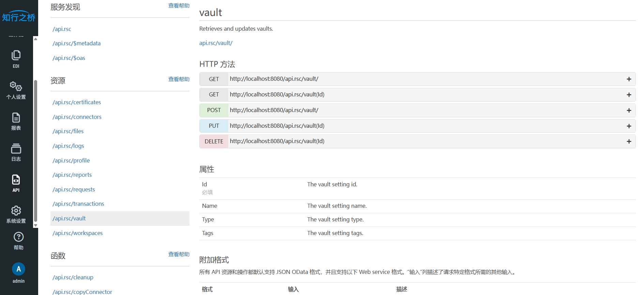Click 查看帮助 next to 资源
644x295 pixels.
point(179,79)
